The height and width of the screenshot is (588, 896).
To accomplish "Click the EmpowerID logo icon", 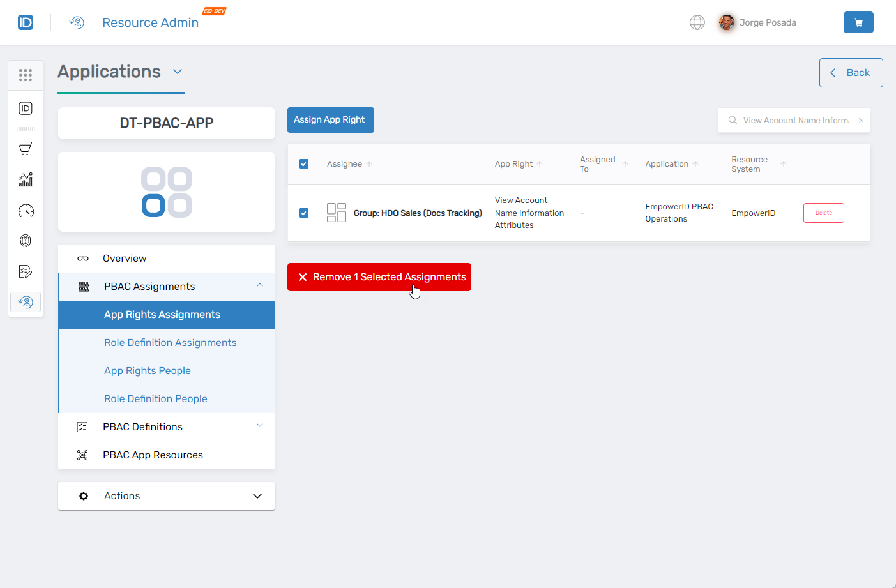I will click(26, 22).
